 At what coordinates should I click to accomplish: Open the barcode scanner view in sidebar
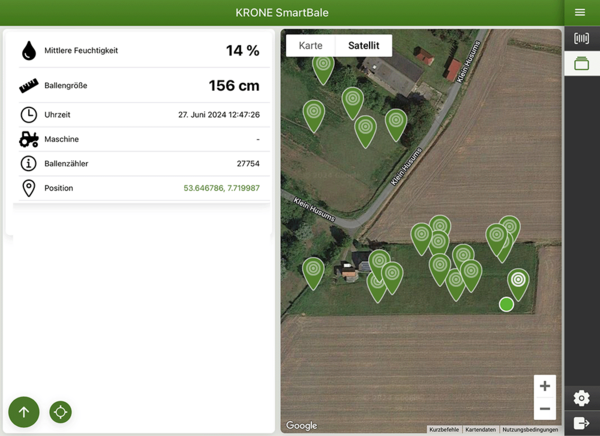(x=581, y=39)
